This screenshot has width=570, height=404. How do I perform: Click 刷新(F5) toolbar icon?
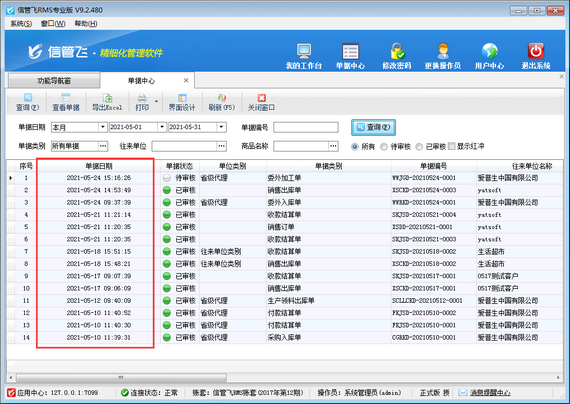click(222, 98)
